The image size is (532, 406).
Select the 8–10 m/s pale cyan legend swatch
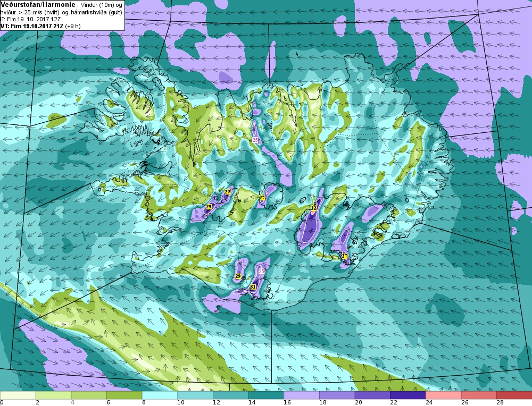pos(160,395)
